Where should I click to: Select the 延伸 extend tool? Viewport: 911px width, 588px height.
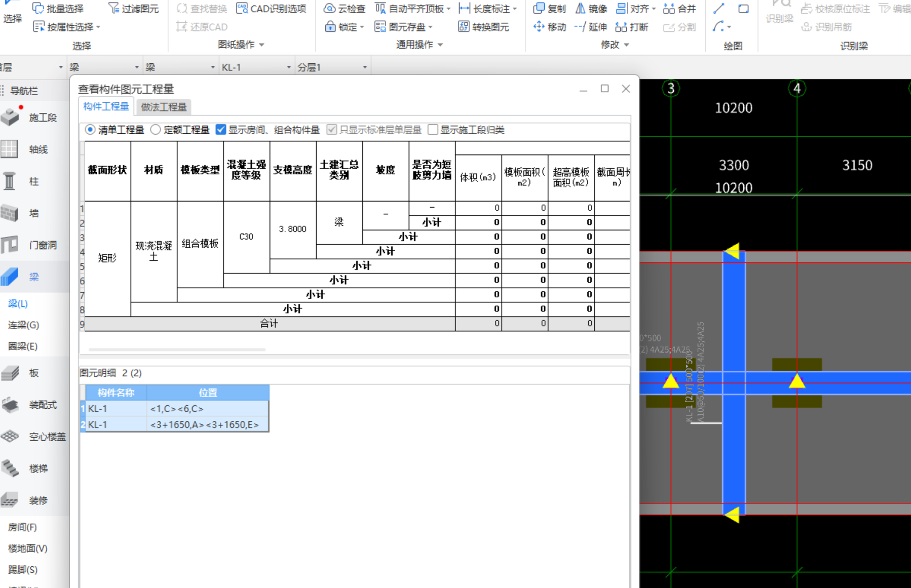tap(591, 27)
